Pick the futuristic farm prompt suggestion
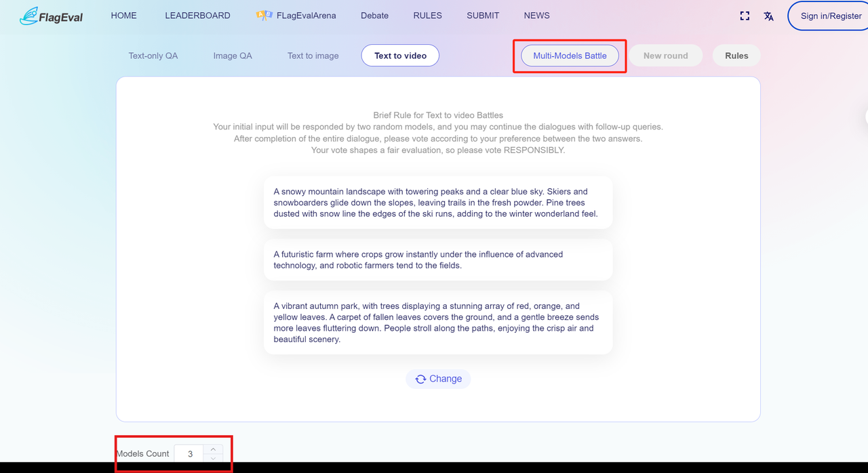868x473 pixels. pos(438,260)
